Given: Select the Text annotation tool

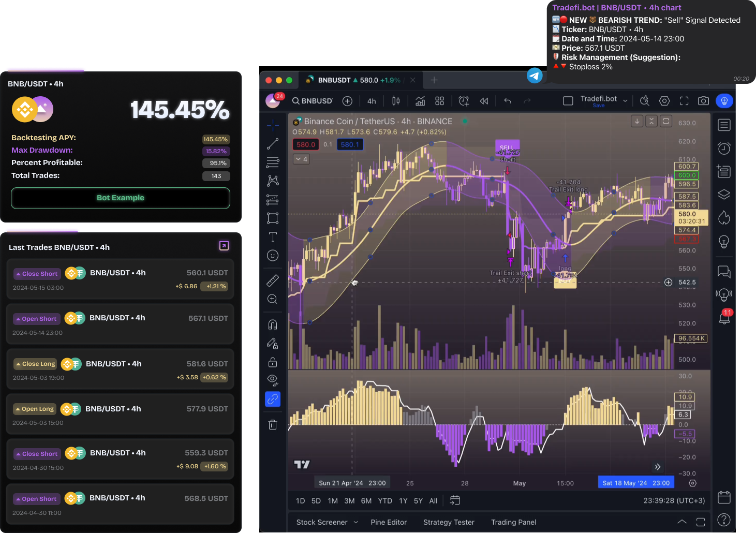Looking at the screenshot, I should 273,237.
